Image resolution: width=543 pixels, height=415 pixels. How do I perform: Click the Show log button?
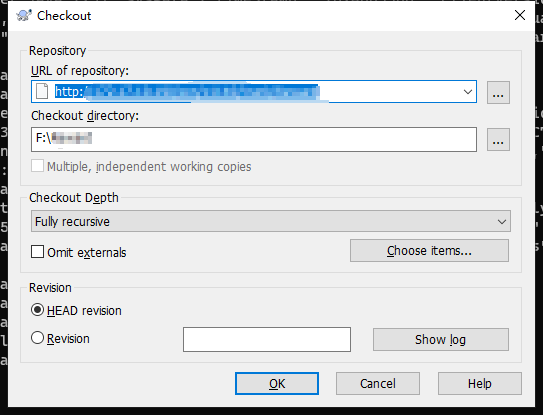pyautogui.click(x=440, y=339)
